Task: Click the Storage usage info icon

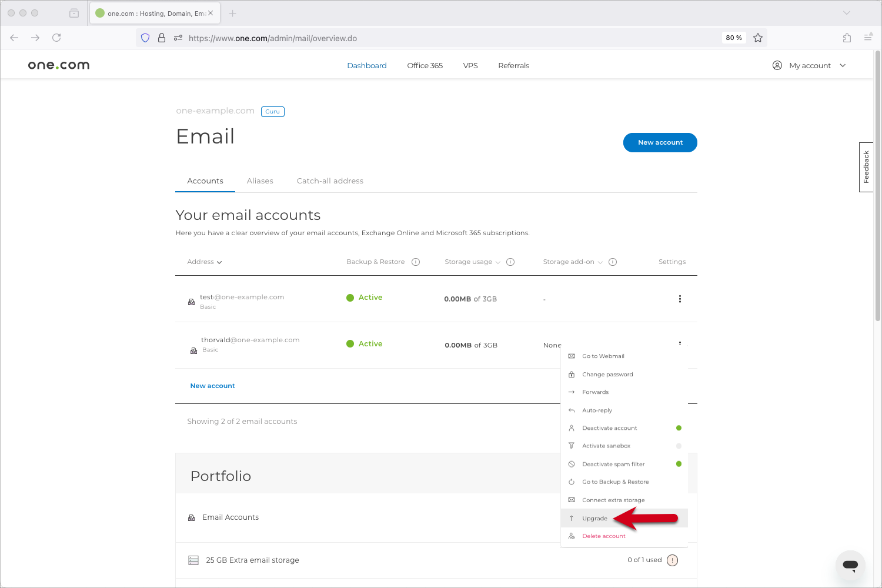Action: pyautogui.click(x=510, y=262)
